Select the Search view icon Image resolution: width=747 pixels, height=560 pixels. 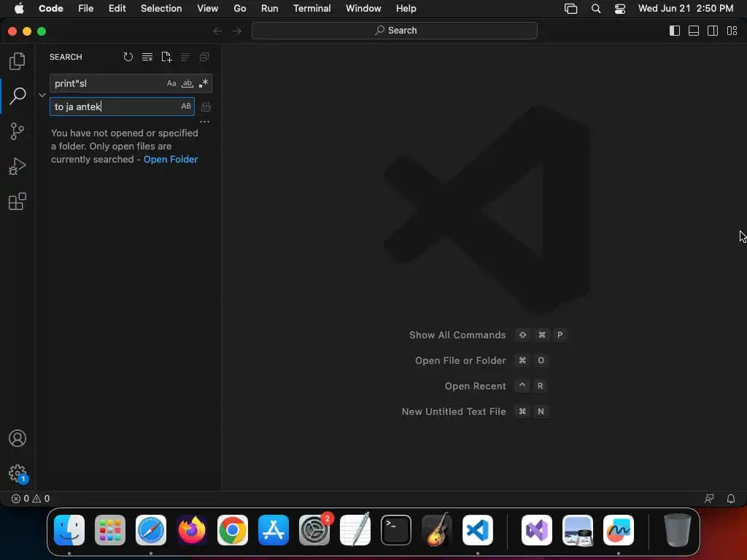coord(18,96)
